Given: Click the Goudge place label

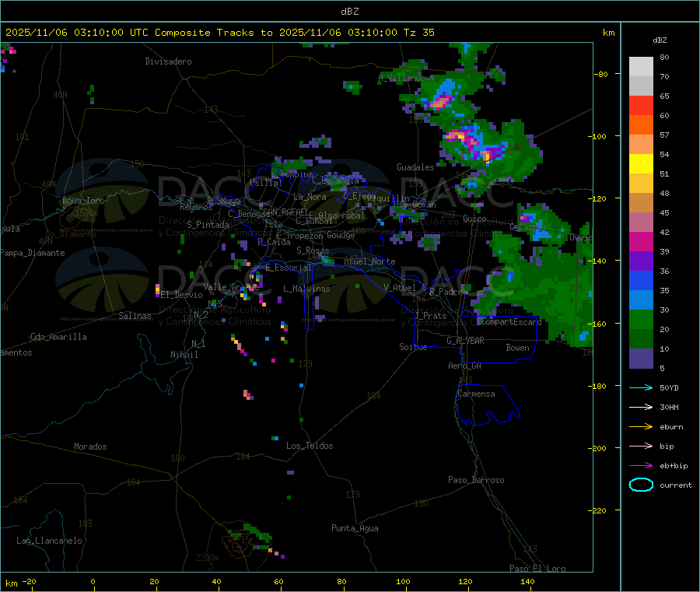Looking at the screenshot, I should pos(341,235).
